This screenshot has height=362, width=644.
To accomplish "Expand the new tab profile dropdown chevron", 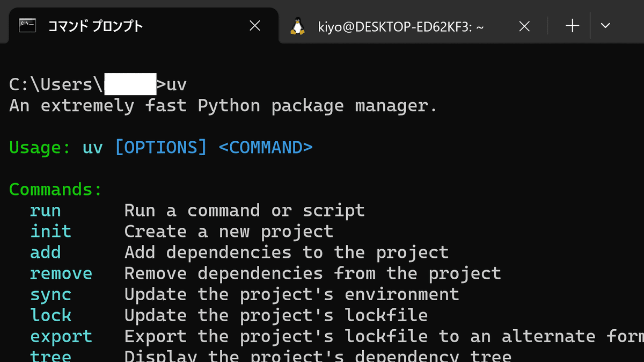I will pyautogui.click(x=605, y=26).
